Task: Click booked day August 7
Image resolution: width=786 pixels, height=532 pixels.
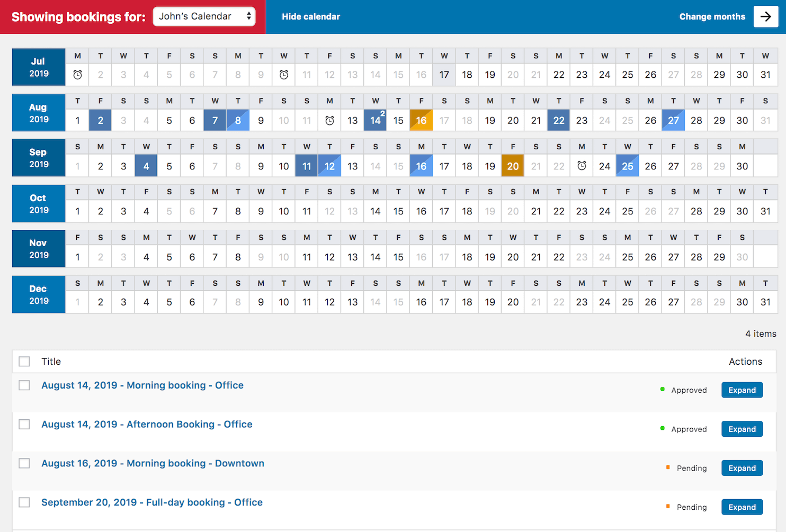Action: tap(215, 121)
